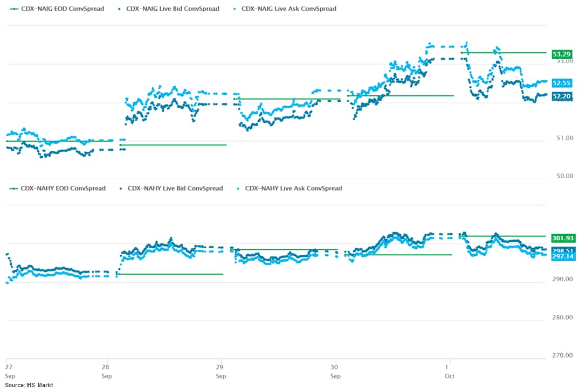Toggle the CDX-NAIG EOD ConvSpread series label

click(63, 9)
